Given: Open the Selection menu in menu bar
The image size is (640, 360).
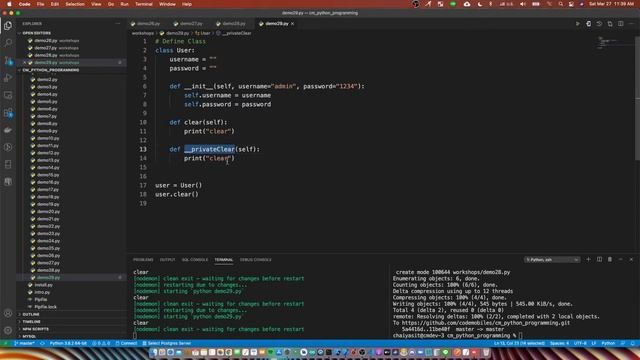Looking at the screenshot, I should coord(75,4).
